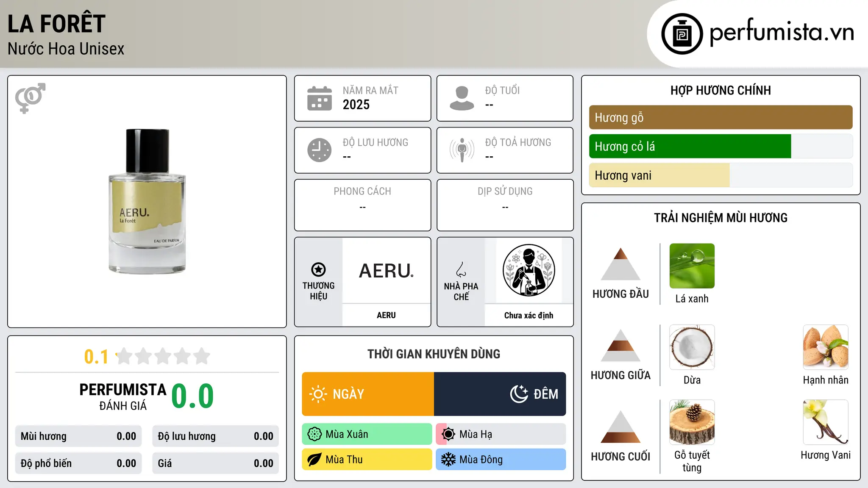Click the snowflake icon for Mùa Đông
Screen dimensions: 868x488
448,460
